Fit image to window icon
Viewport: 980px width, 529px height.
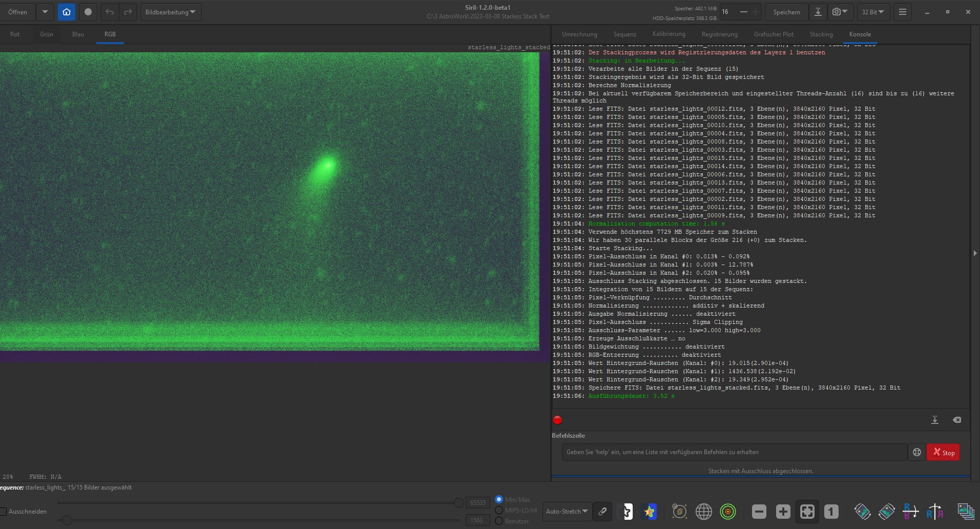(x=807, y=511)
